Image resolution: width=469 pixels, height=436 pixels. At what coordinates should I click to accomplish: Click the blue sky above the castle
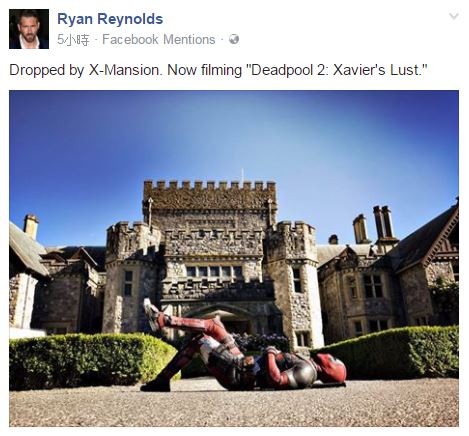234,133
